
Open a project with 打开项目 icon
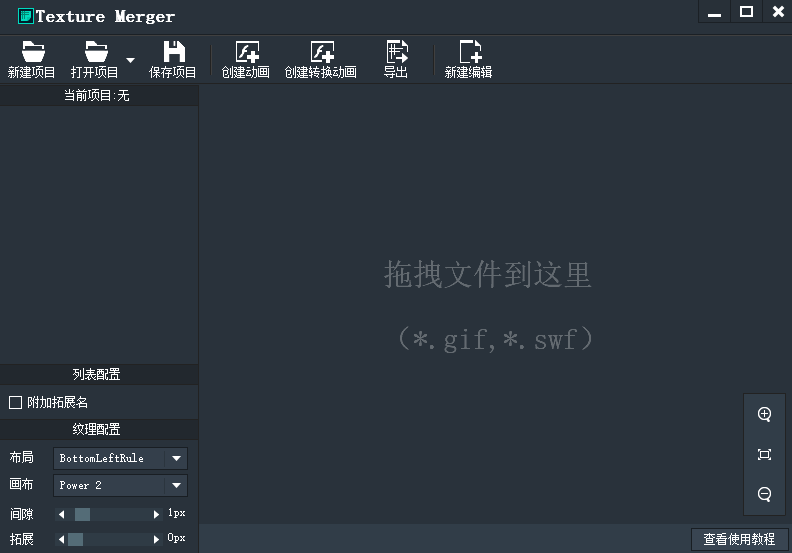click(x=96, y=52)
